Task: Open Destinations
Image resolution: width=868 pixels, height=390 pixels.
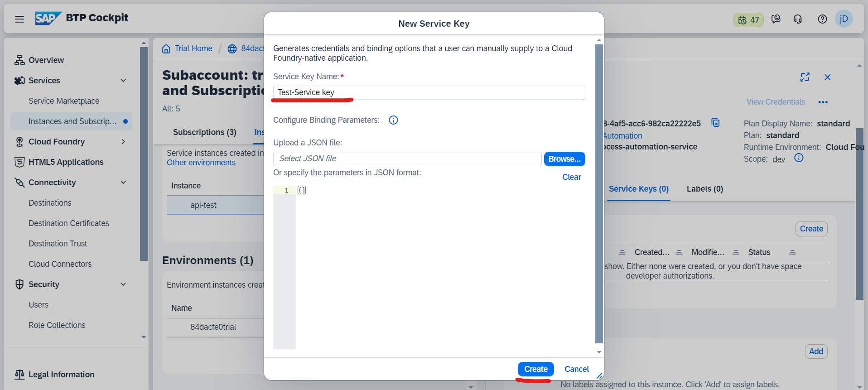Action: coord(50,203)
